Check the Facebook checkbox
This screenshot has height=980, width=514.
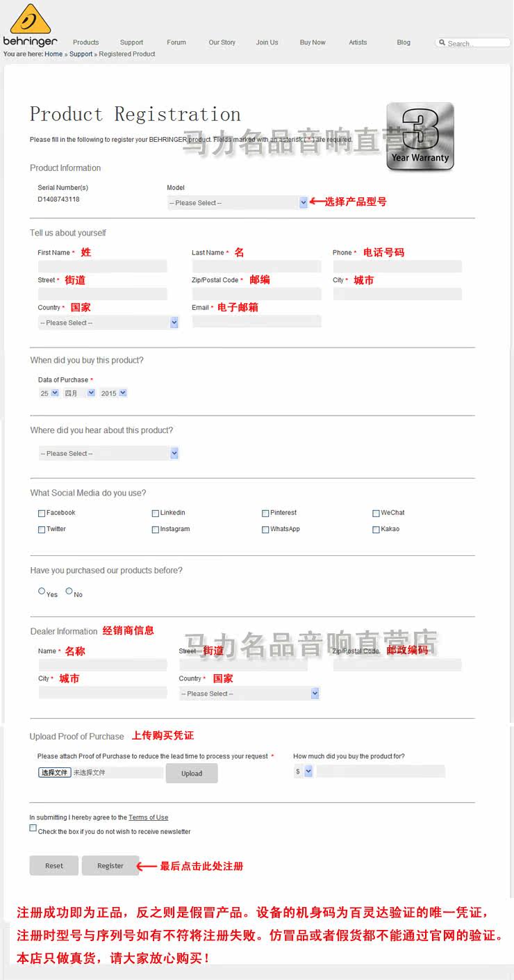[x=42, y=513]
